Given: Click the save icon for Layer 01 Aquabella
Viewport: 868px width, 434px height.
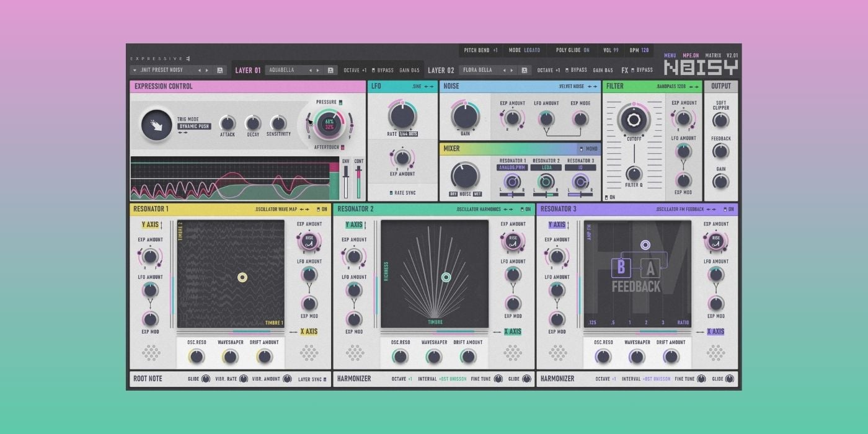Looking at the screenshot, I should (330, 70).
